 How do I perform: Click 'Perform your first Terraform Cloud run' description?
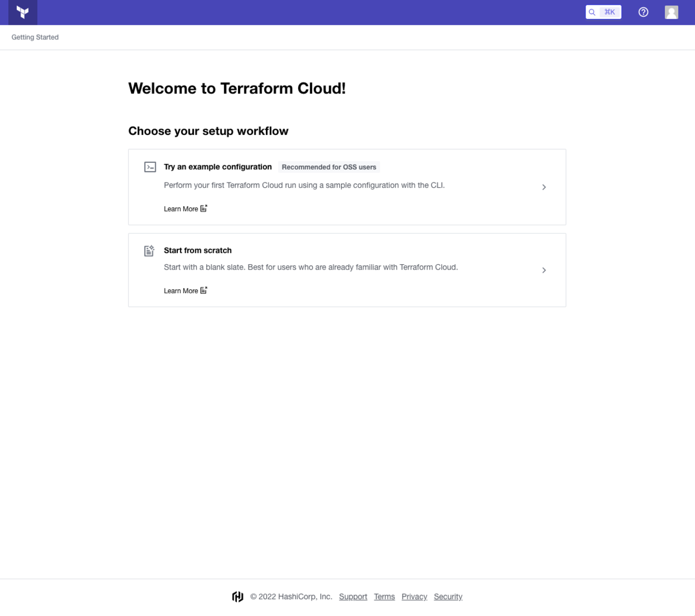click(304, 185)
